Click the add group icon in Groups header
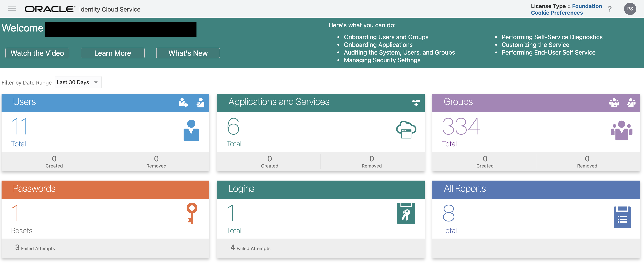Screen dimensions: 644x267 coord(614,102)
